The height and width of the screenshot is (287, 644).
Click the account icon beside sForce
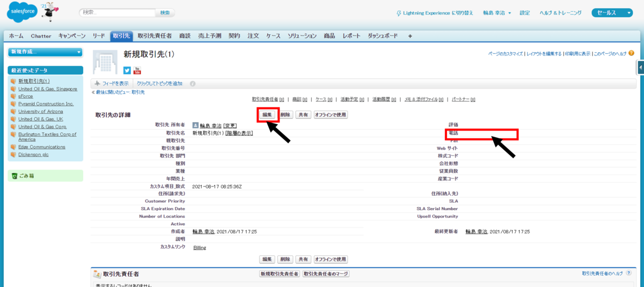pos(13,96)
